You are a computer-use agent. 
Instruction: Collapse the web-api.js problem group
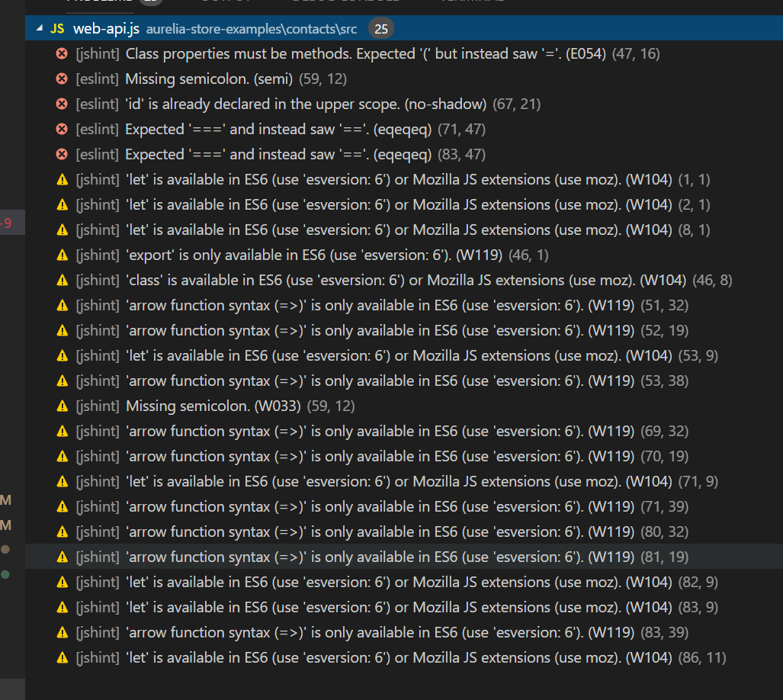click(x=39, y=27)
